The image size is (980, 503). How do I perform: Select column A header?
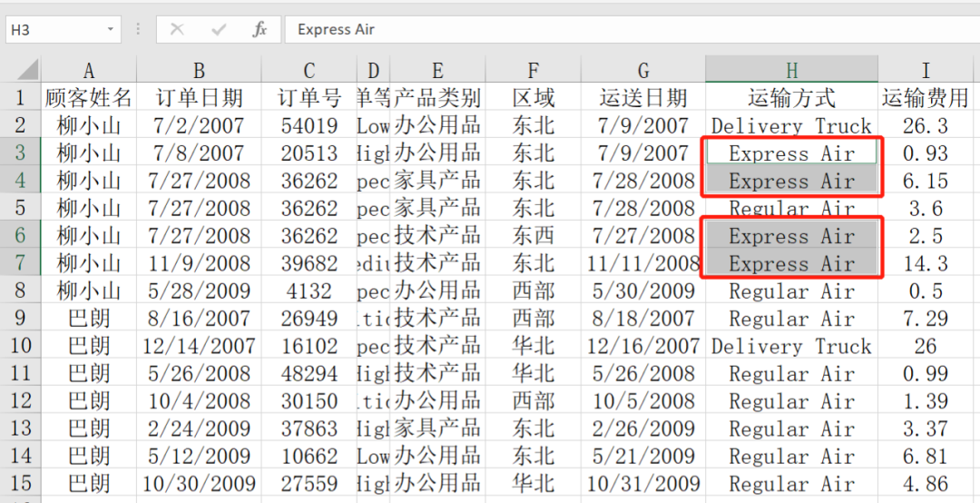point(89,69)
